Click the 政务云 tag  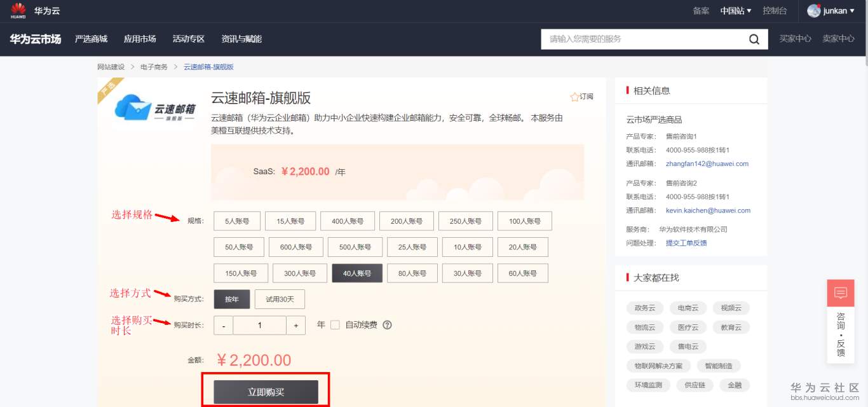[x=645, y=308]
